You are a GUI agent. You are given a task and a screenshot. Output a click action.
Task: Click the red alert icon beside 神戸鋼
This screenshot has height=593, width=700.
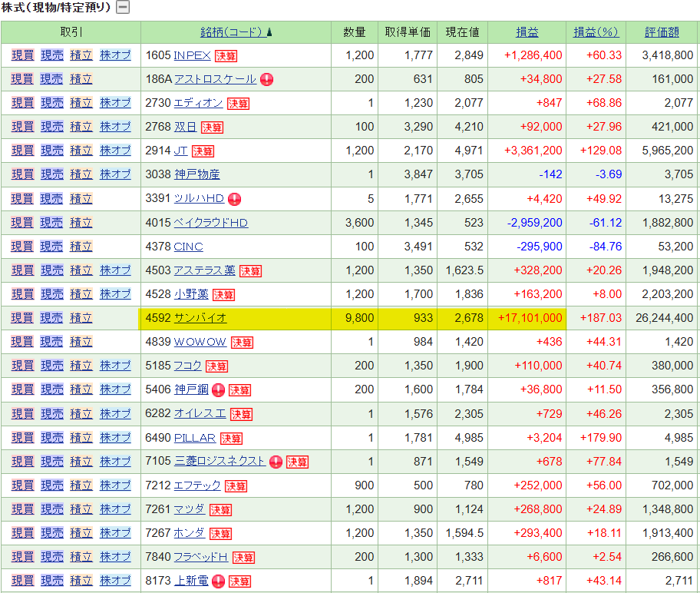click(x=218, y=390)
